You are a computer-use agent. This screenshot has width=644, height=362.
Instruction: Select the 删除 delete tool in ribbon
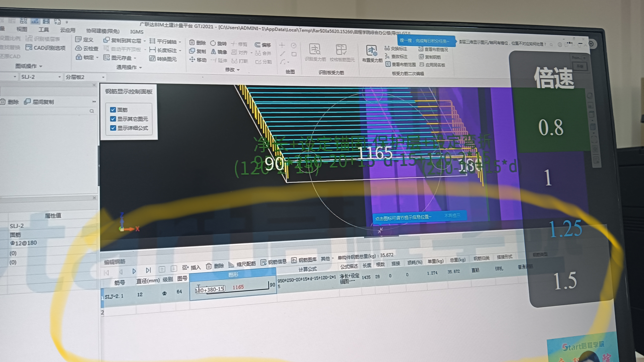point(197,43)
